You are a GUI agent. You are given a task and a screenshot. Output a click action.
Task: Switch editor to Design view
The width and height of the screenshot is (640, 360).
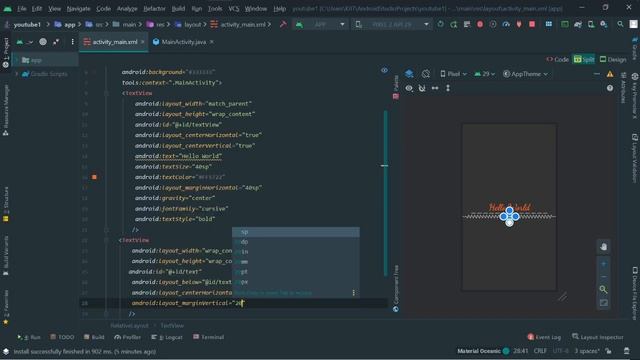coord(613,60)
